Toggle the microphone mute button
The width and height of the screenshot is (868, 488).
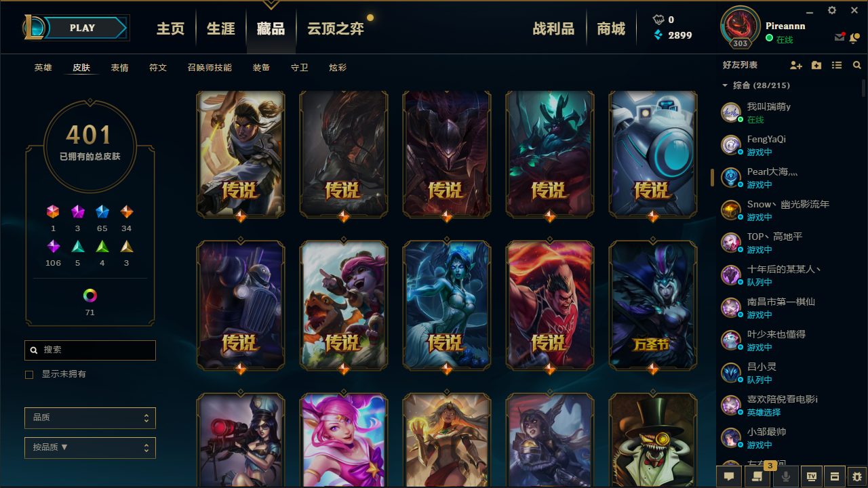click(x=785, y=476)
